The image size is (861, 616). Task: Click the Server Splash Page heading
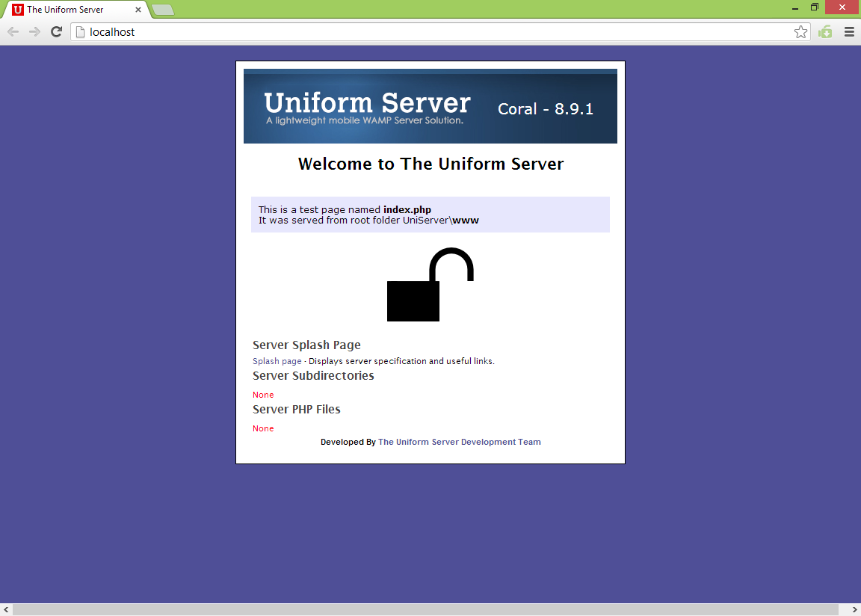tap(306, 345)
